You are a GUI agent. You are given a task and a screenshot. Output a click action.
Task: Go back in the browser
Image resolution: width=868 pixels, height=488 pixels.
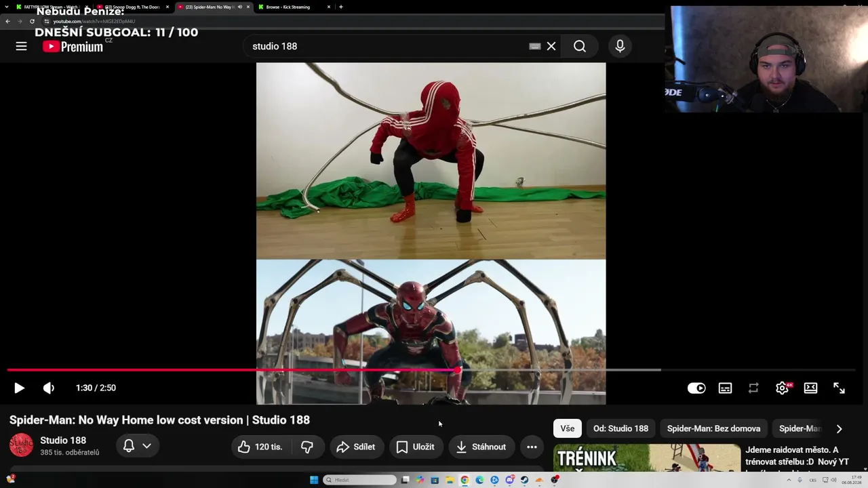7,21
